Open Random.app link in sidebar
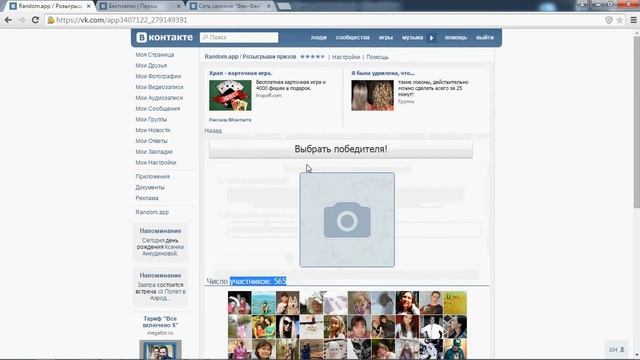Viewport: 640px width, 360px height. (x=152, y=212)
